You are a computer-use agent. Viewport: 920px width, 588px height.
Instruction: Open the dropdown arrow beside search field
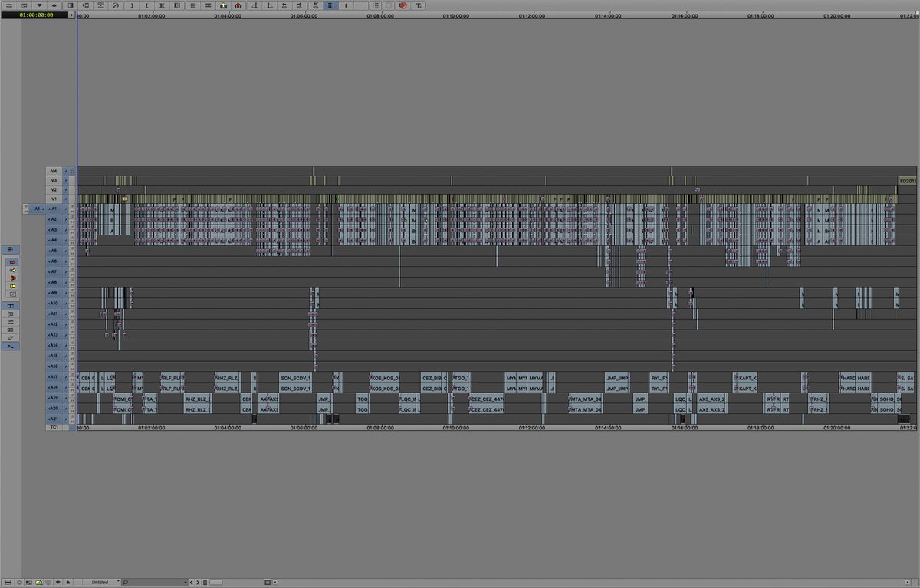[x=186, y=582]
